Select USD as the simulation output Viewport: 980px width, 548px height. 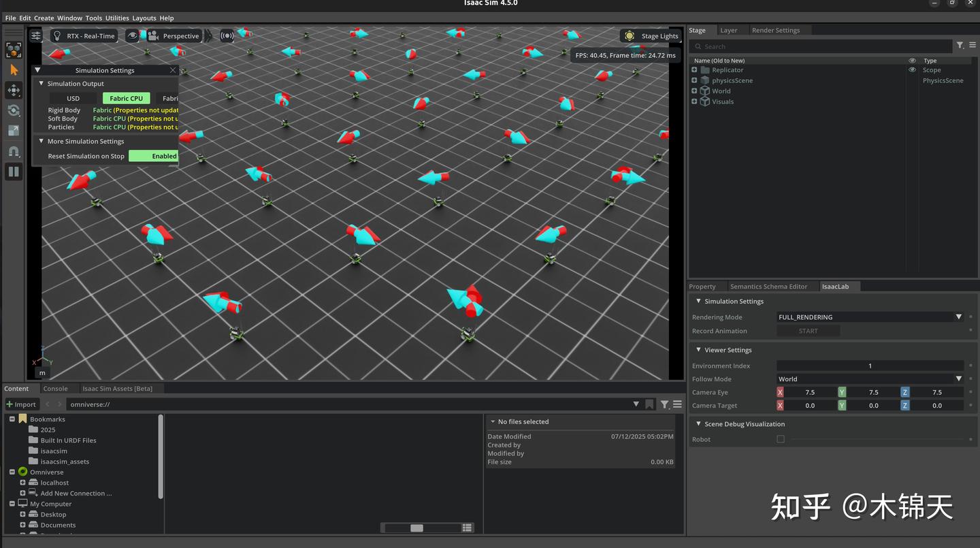(x=73, y=98)
